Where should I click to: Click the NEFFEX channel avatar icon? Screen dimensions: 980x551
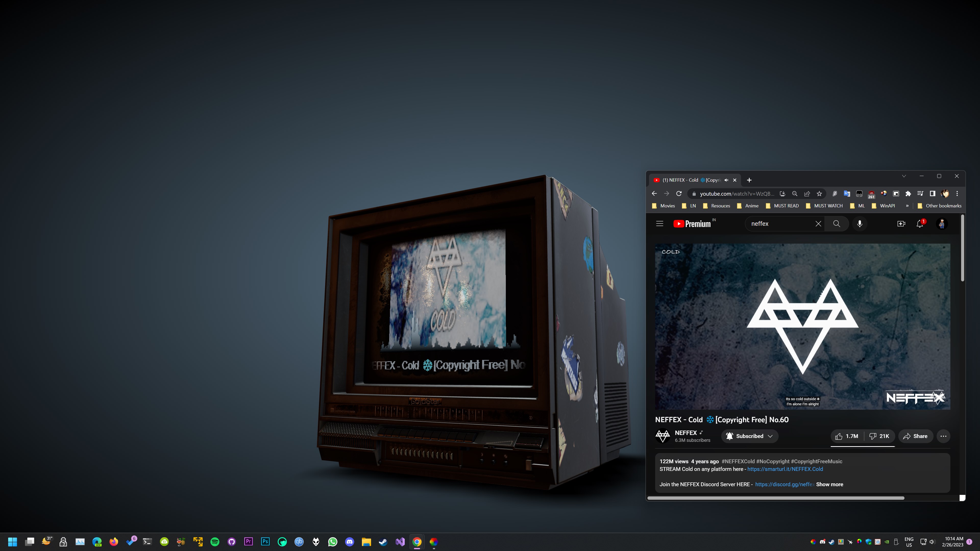click(x=662, y=436)
